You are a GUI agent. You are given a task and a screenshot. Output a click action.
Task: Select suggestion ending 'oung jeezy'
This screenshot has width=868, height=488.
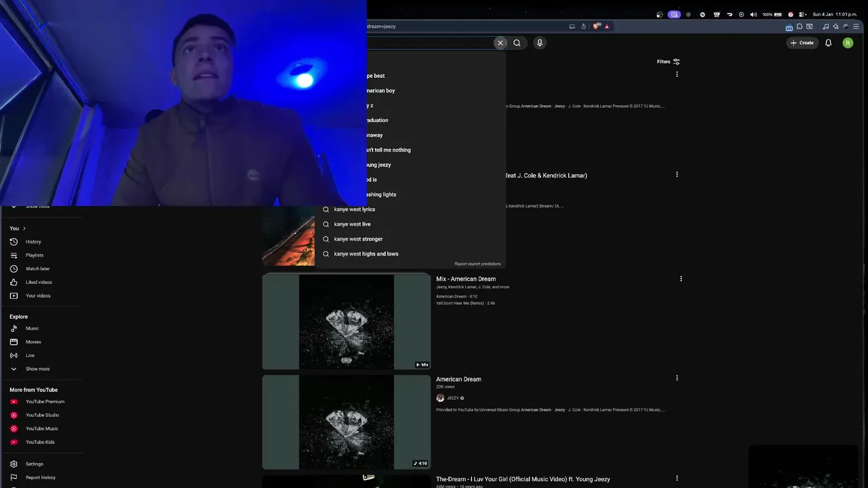click(436, 165)
